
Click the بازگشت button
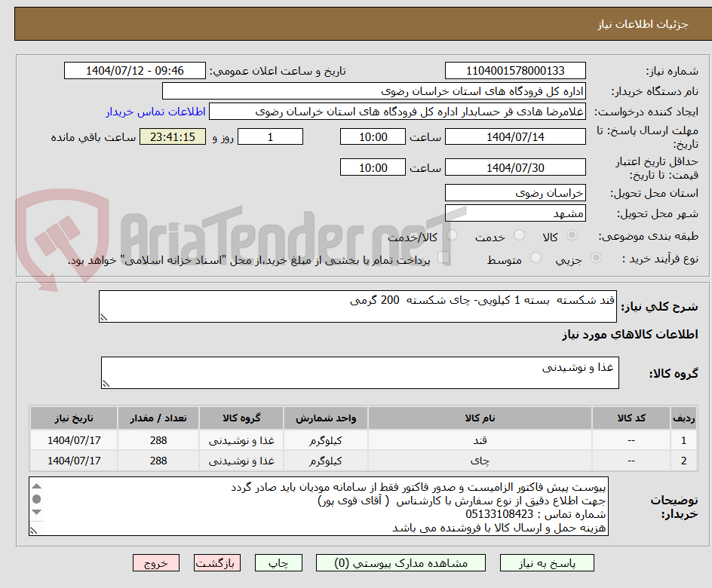[216, 562]
